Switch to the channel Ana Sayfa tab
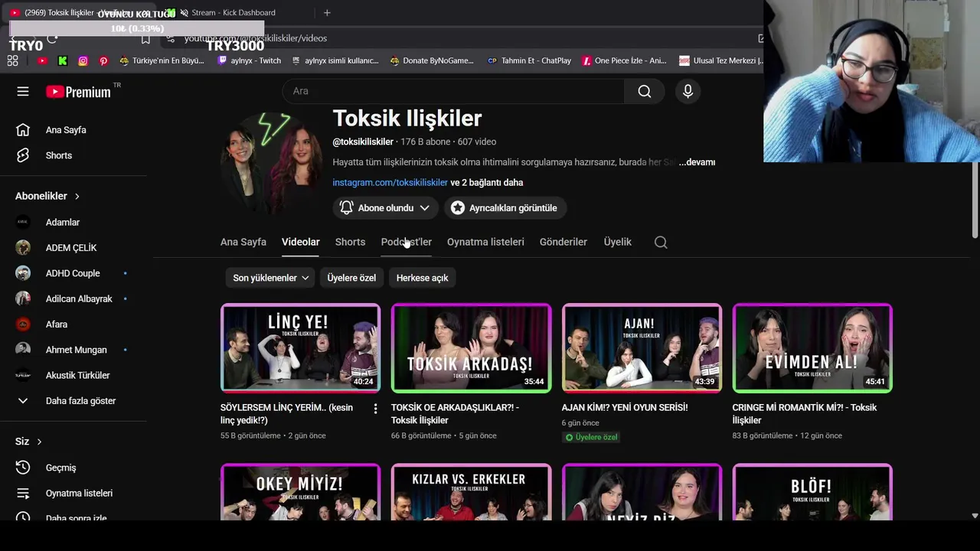The height and width of the screenshot is (551, 980). coord(243,242)
